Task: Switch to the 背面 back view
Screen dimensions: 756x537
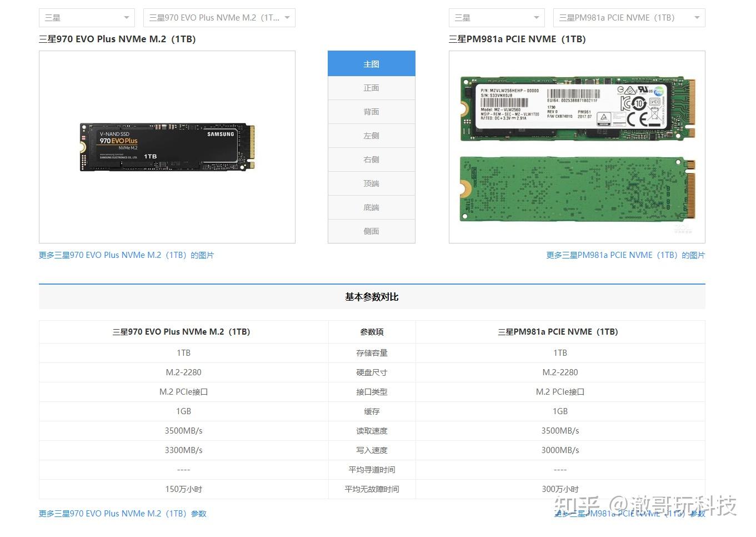Action: (x=371, y=111)
